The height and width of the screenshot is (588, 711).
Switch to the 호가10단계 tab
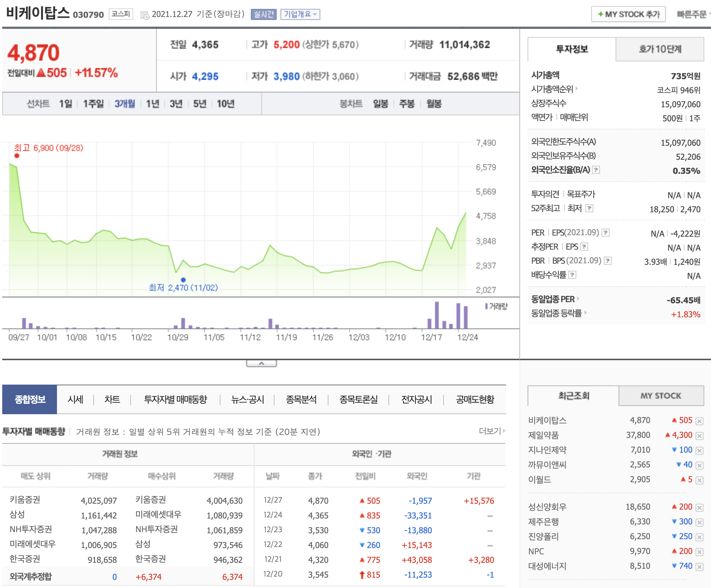(660, 49)
